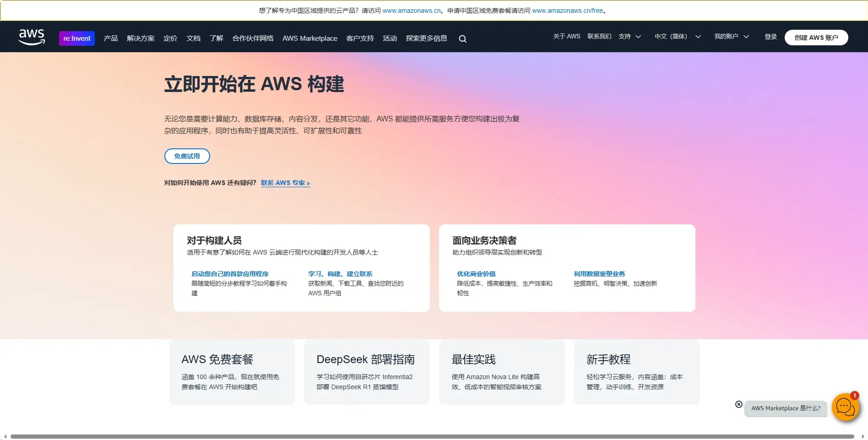Open the DeepSeek 部署指南 card
The width and height of the screenshot is (868, 440).
366,372
